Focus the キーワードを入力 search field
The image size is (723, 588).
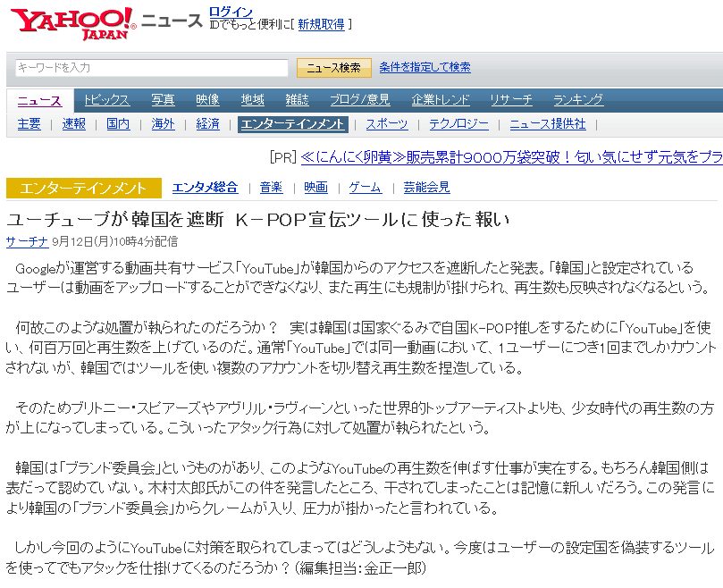[x=152, y=68]
